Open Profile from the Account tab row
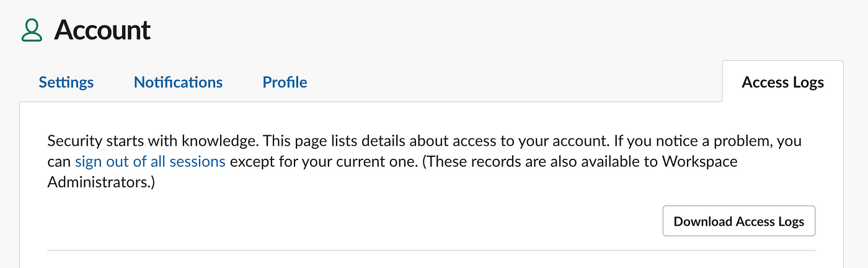 285,82
